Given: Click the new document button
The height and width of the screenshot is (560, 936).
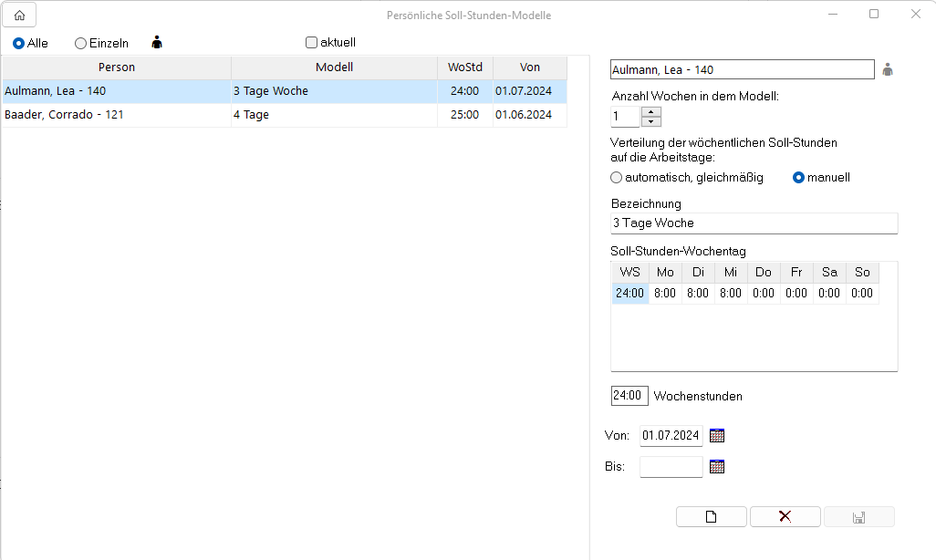Looking at the screenshot, I should [712, 517].
